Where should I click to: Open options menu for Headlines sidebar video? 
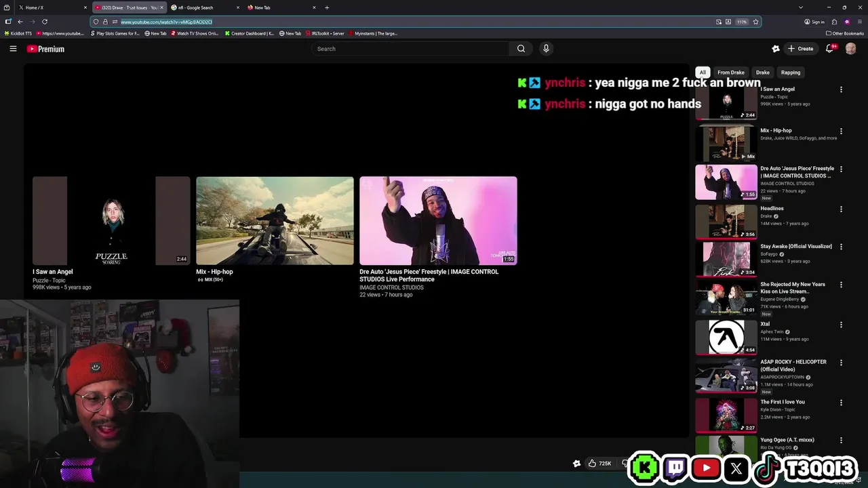841,209
